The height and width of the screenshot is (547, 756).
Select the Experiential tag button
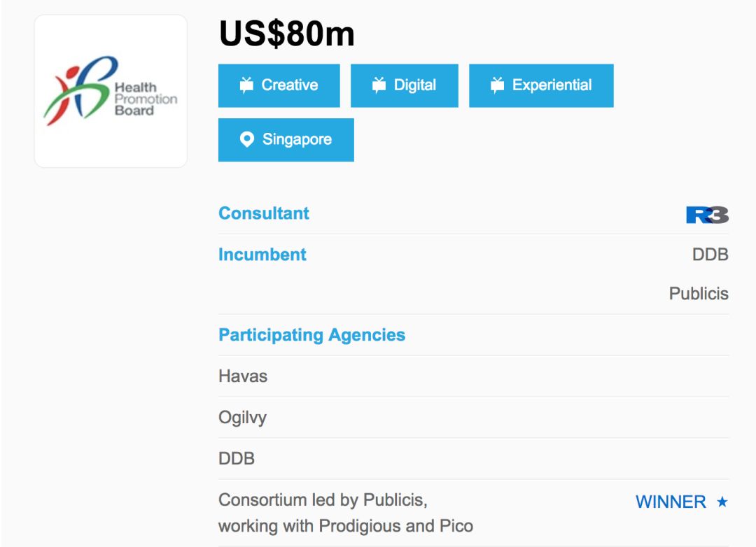pyautogui.click(x=541, y=85)
